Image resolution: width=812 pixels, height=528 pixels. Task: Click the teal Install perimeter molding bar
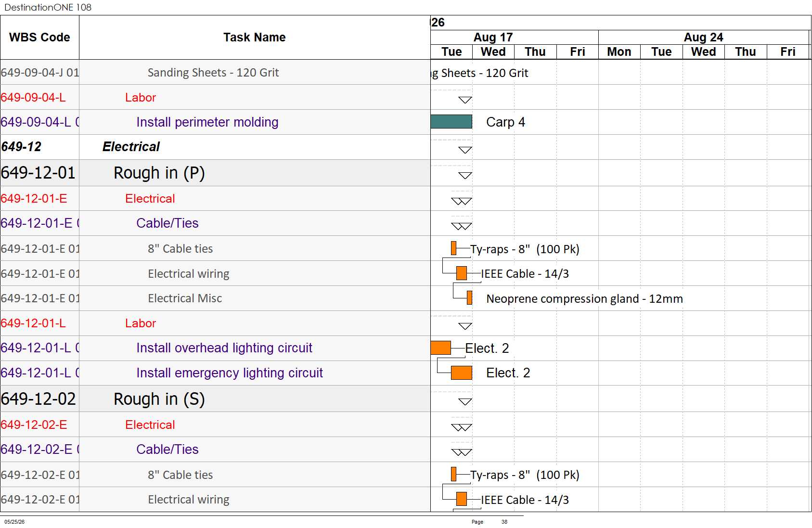point(451,122)
